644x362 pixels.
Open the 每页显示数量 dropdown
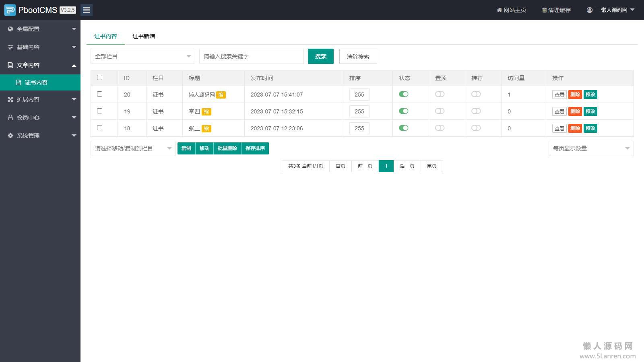[590, 148]
